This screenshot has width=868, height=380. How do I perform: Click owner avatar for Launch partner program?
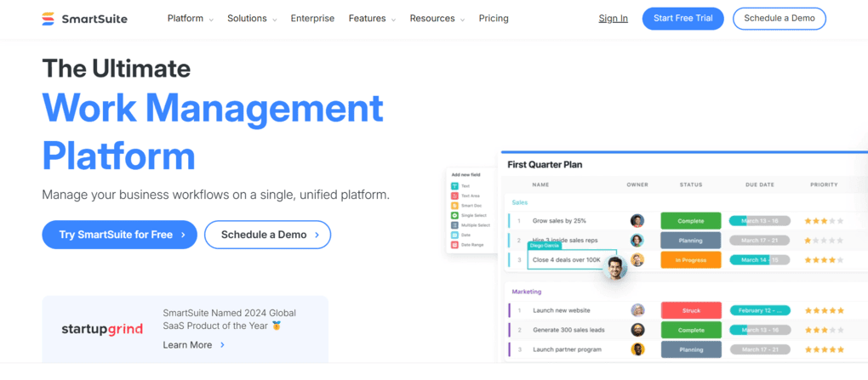[x=637, y=349]
